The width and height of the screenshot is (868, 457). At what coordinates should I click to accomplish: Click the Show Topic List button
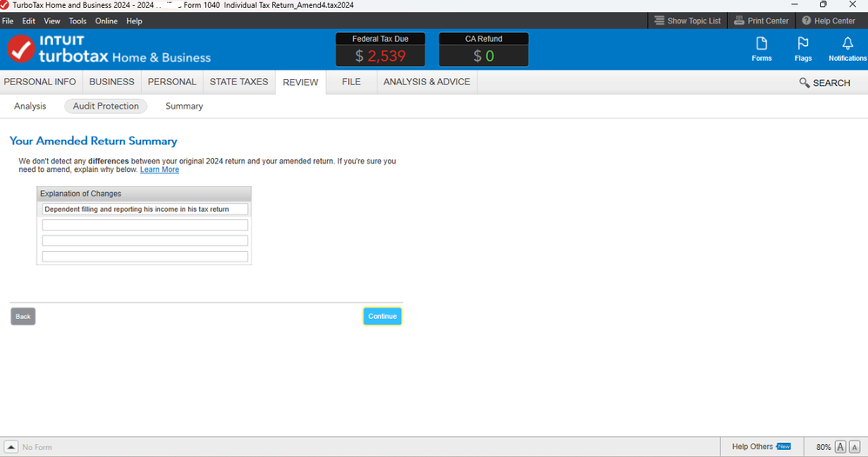(688, 21)
